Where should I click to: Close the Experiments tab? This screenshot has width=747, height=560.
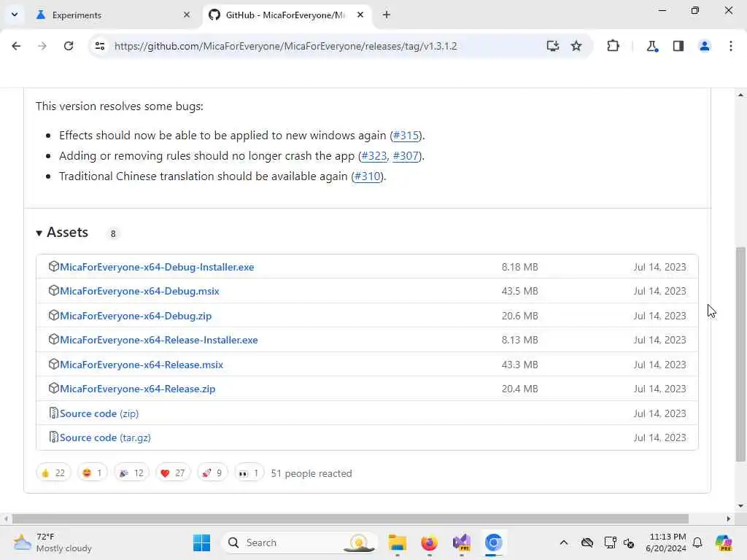186,15
